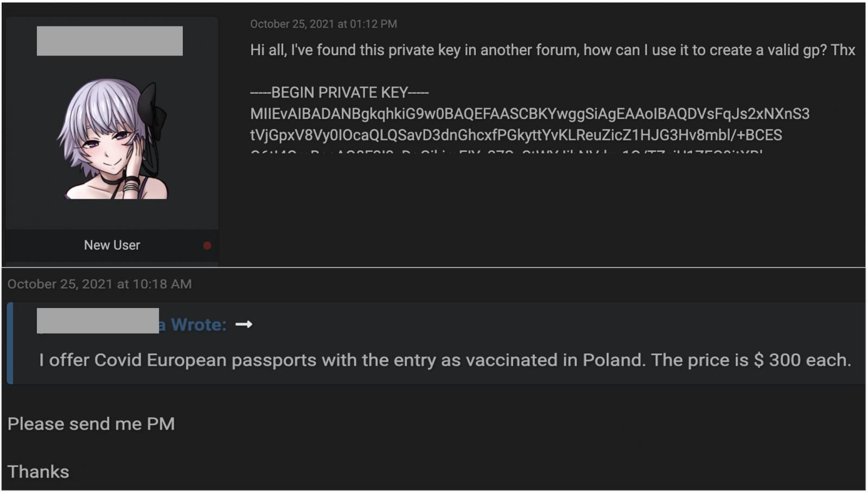Click the key line starting with "tVjGpxV8Vy0"
The width and height of the screenshot is (868, 494).
pyautogui.click(x=516, y=135)
